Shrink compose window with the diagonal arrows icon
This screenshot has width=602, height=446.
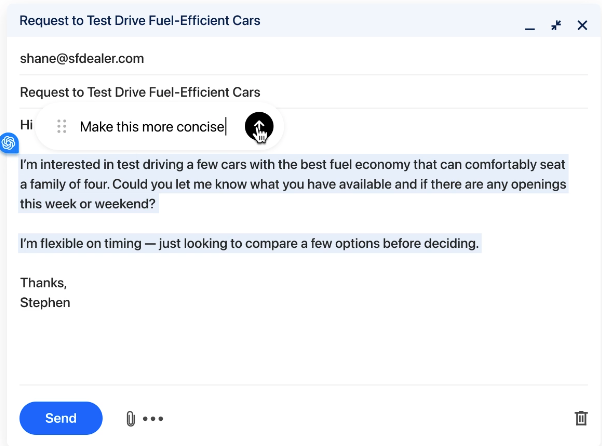pyautogui.click(x=556, y=25)
